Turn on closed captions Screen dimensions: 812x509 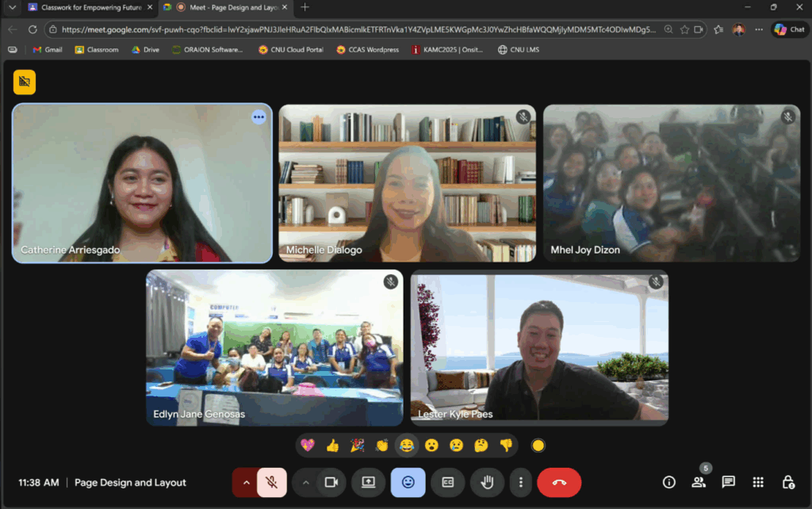click(447, 482)
